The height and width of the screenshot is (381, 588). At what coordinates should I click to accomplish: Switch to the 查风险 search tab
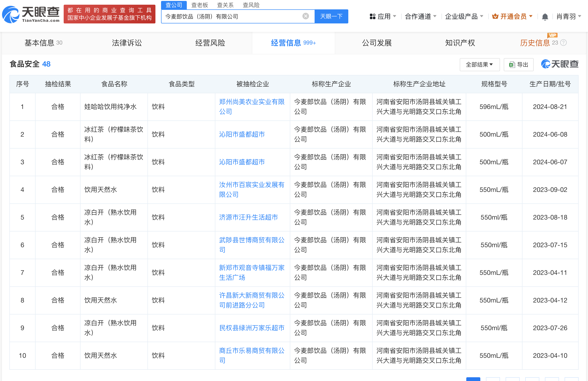tap(251, 5)
